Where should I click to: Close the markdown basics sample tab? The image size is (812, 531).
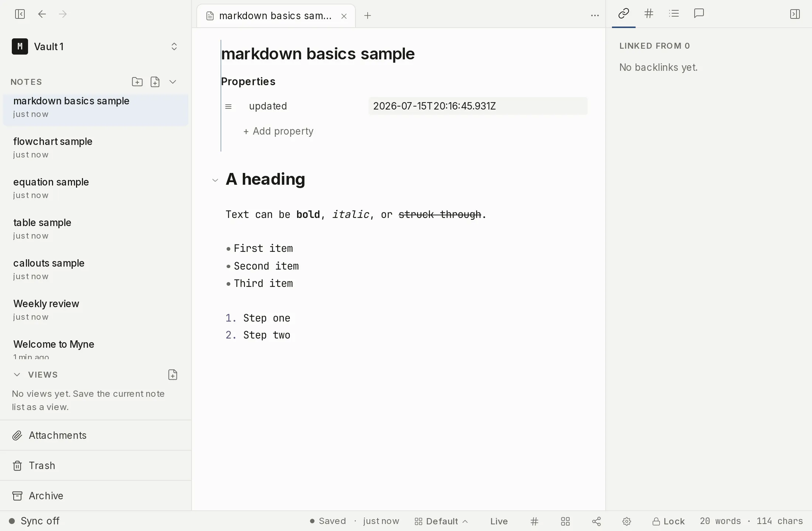[x=344, y=16]
